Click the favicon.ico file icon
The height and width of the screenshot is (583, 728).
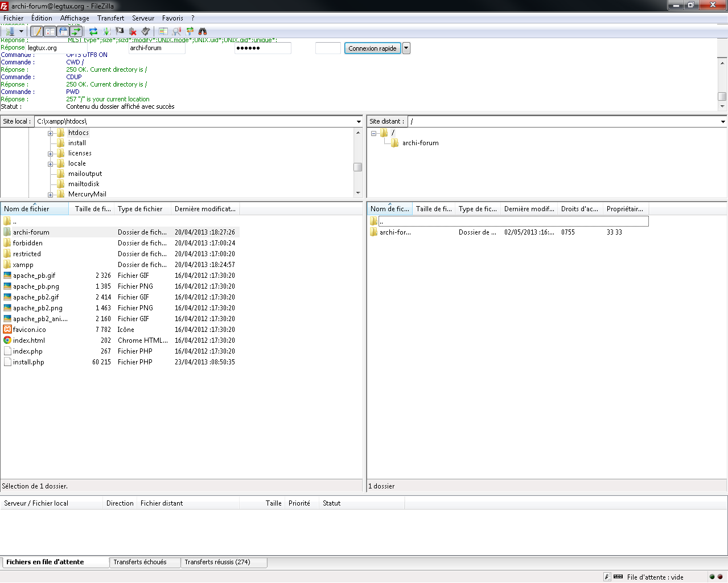[x=7, y=329]
